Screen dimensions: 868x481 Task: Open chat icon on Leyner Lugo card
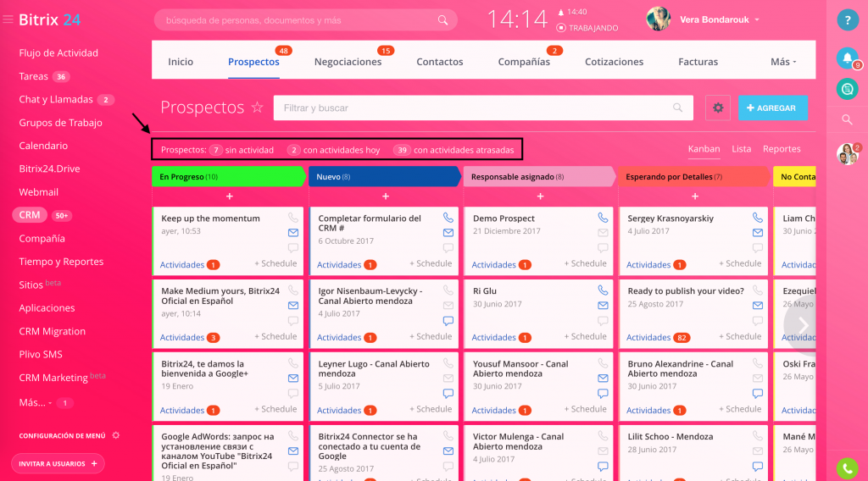(x=448, y=394)
